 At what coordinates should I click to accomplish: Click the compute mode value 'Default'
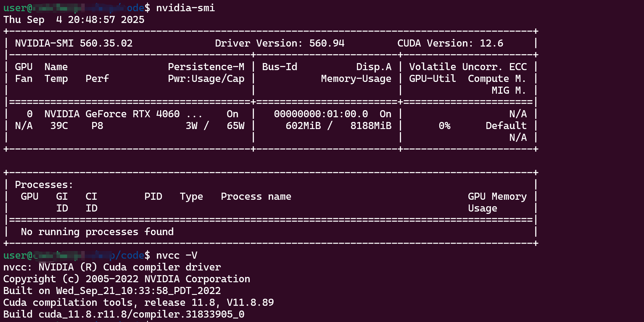[x=506, y=126]
